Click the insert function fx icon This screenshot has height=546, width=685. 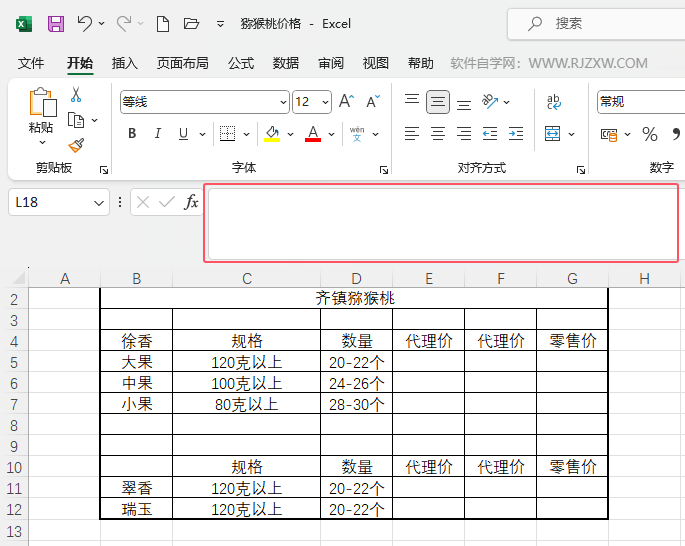click(191, 202)
